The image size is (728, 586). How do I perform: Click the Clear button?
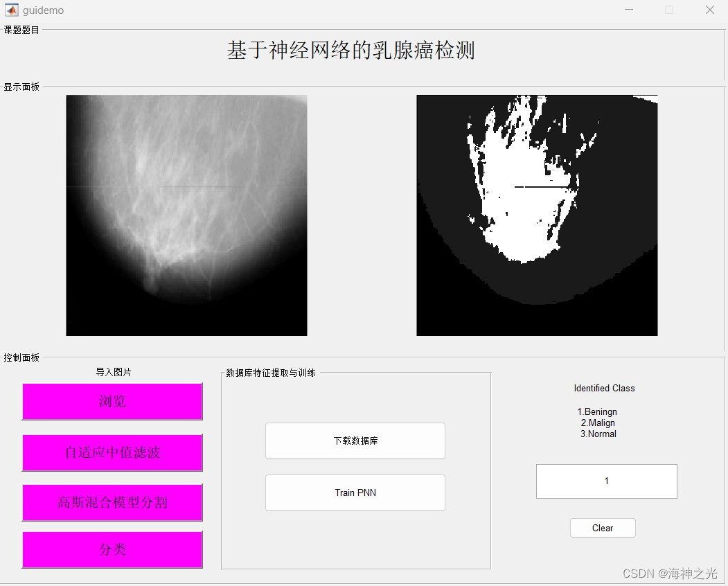point(603,528)
